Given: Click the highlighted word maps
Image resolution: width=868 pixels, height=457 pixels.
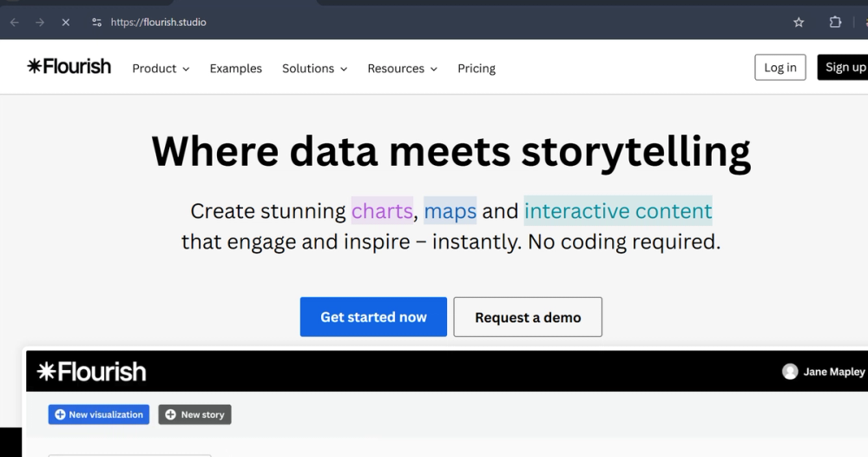Looking at the screenshot, I should [450, 211].
